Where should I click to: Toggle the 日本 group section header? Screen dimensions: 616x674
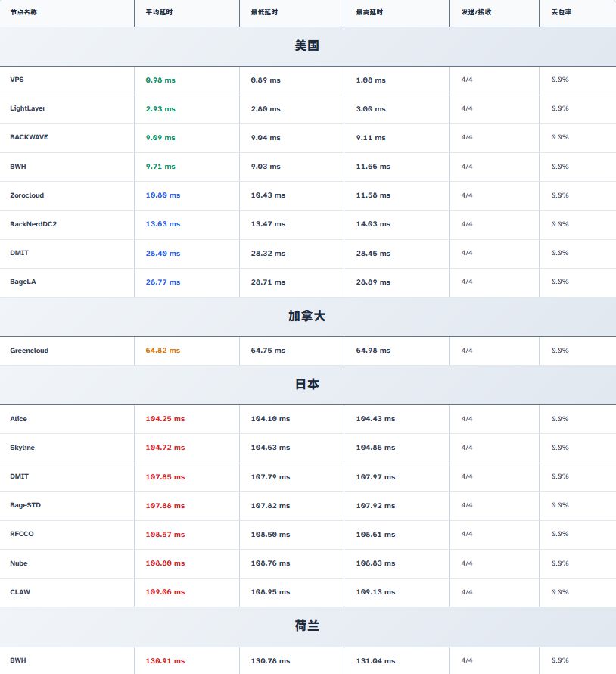coord(307,385)
